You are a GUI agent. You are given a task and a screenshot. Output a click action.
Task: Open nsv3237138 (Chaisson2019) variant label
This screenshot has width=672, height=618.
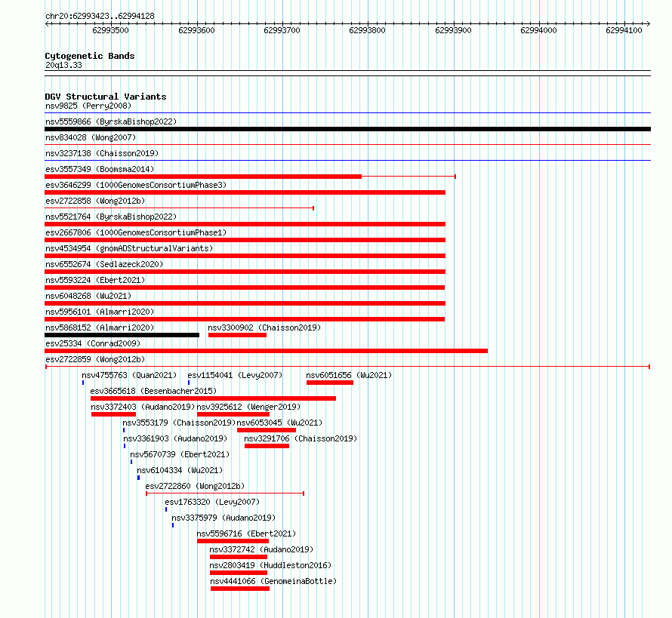click(x=102, y=153)
